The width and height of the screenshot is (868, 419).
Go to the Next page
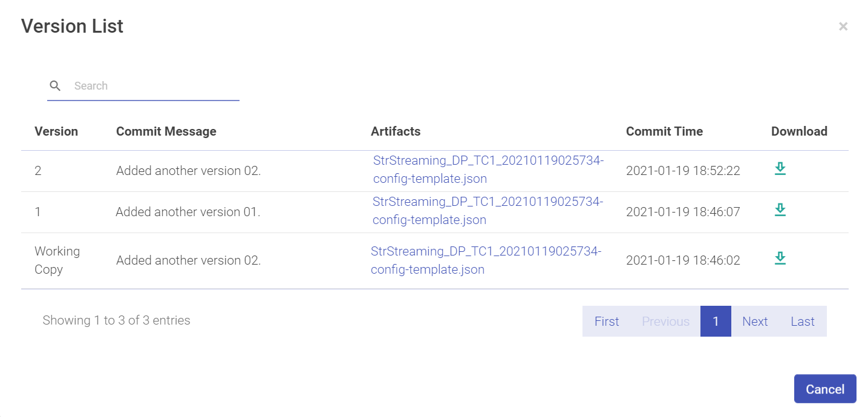point(755,322)
